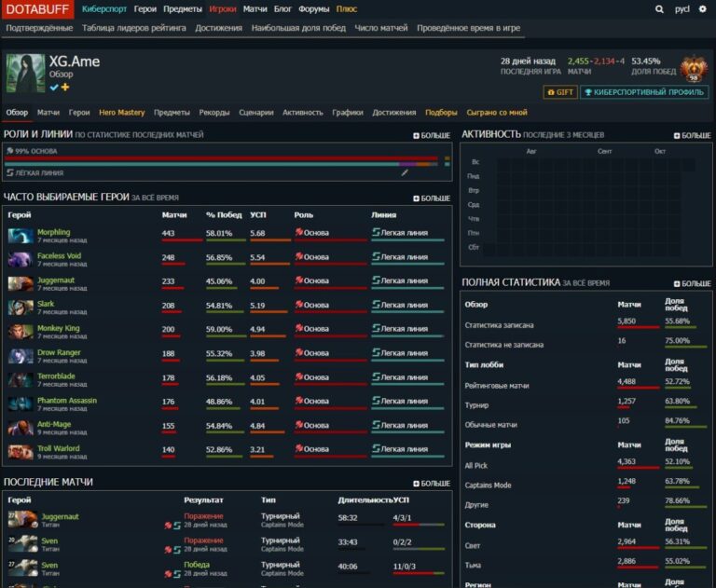Open settings gear icon in header
Viewport: 716px width, 588px height.
[702, 8]
